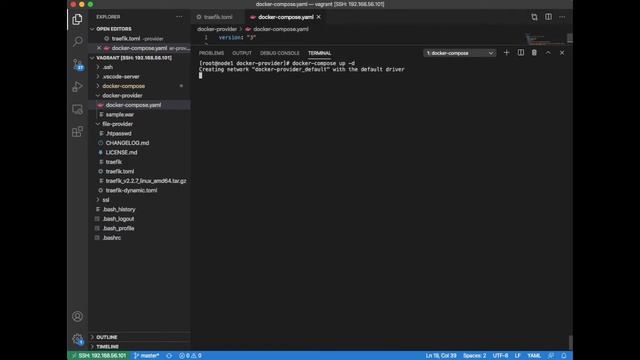640x360 pixels.
Task: Kill terminal with the trash icon
Action: click(534, 53)
